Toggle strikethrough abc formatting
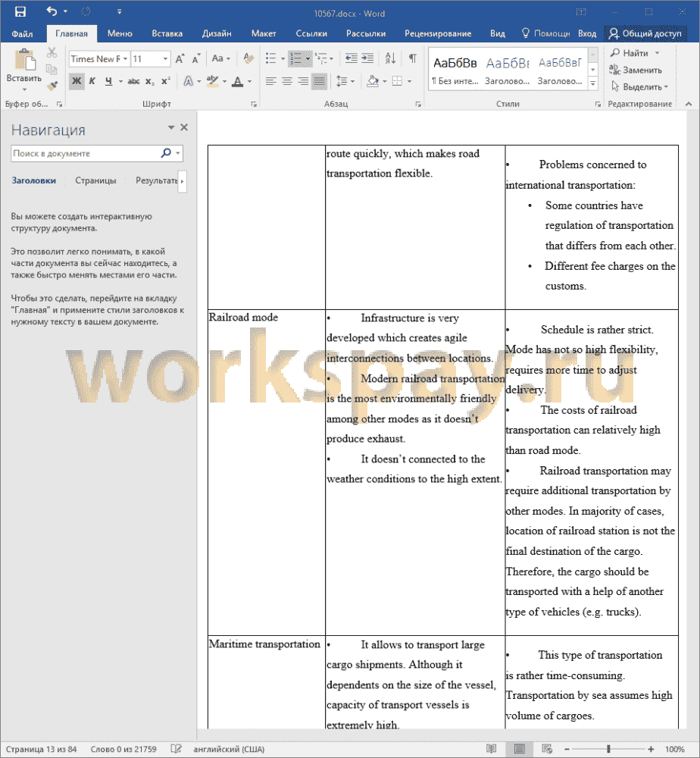Viewport: 700px width, 758px height. (134, 81)
